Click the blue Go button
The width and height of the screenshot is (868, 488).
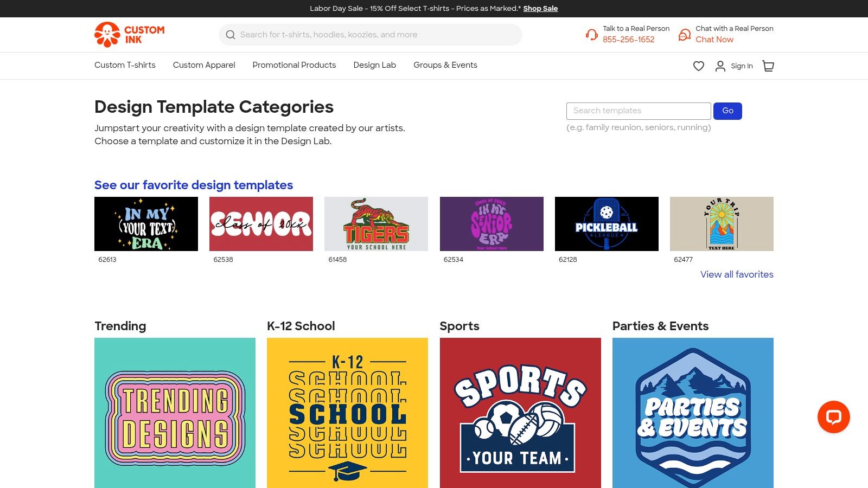pos(727,111)
